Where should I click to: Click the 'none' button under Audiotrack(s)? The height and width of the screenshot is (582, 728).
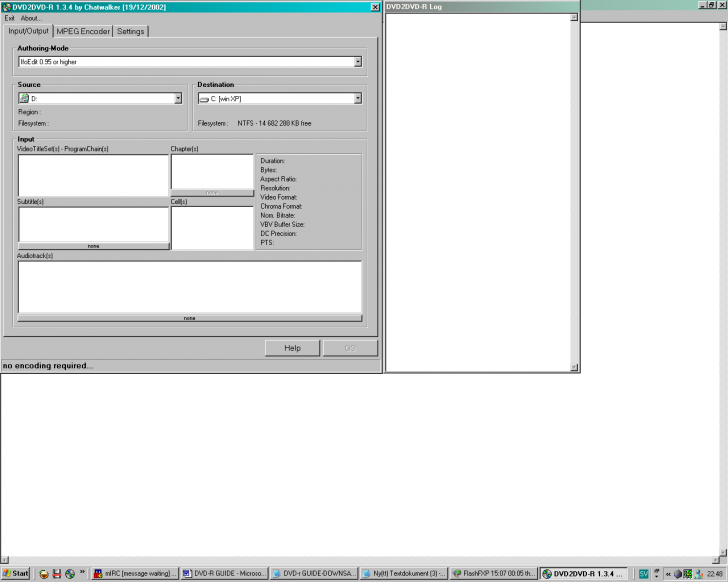(x=189, y=318)
